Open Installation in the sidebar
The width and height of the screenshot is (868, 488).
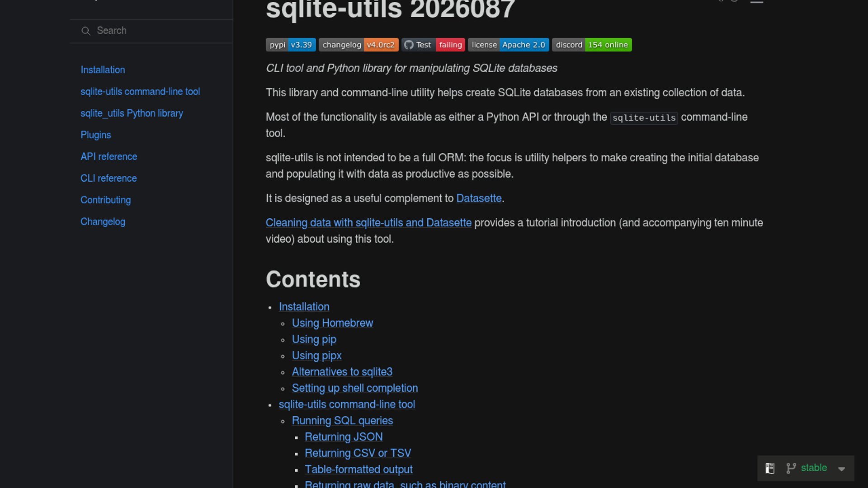(103, 70)
